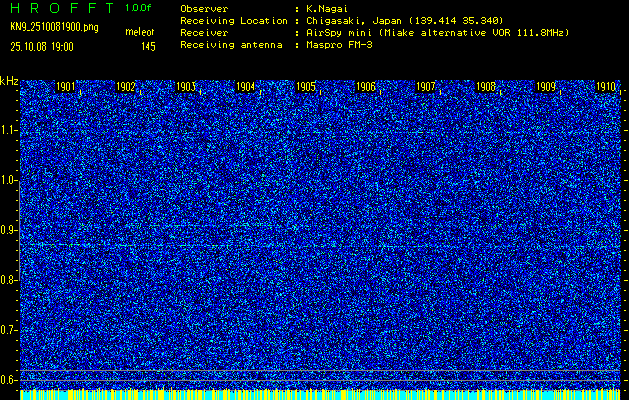The image size is (629, 400).
Task: Click the 1908 time marker
Action: click(x=487, y=88)
